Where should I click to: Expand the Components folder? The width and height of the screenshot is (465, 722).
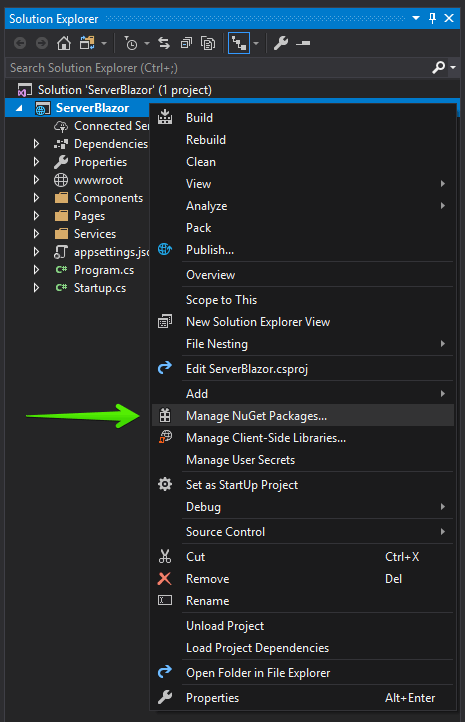36,198
